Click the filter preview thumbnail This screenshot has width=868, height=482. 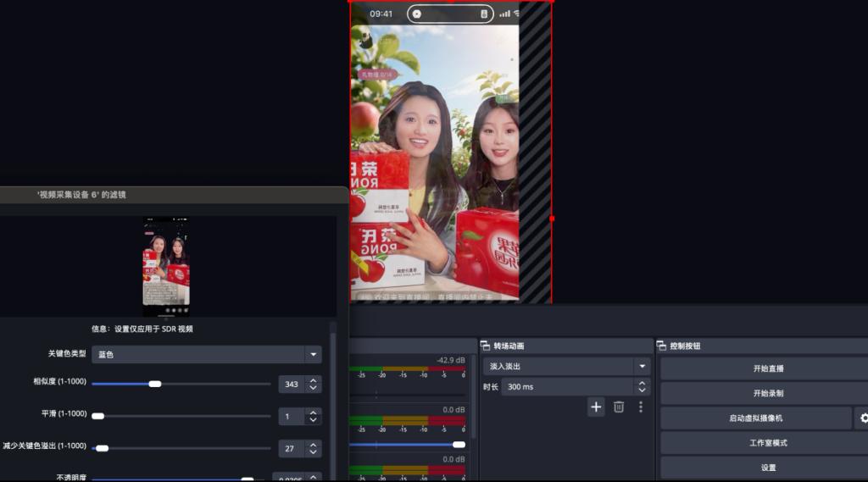tap(166, 266)
